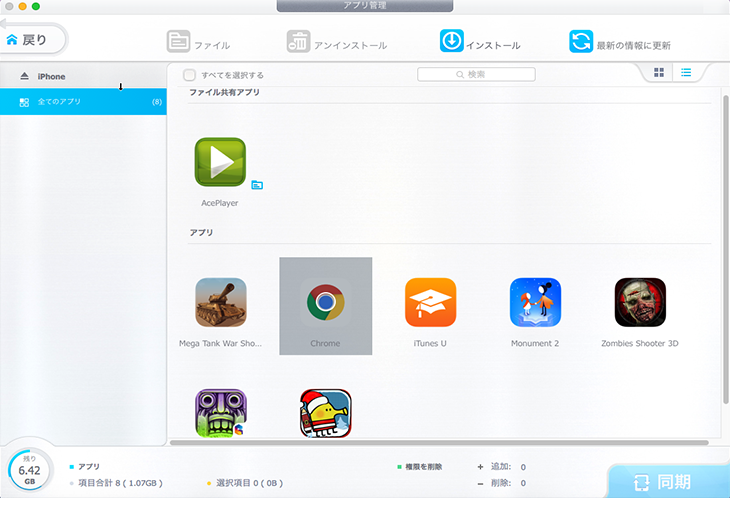Select the Zombies Shooter 3D app icon
The height and width of the screenshot is (510, 730).
(640, 302)
